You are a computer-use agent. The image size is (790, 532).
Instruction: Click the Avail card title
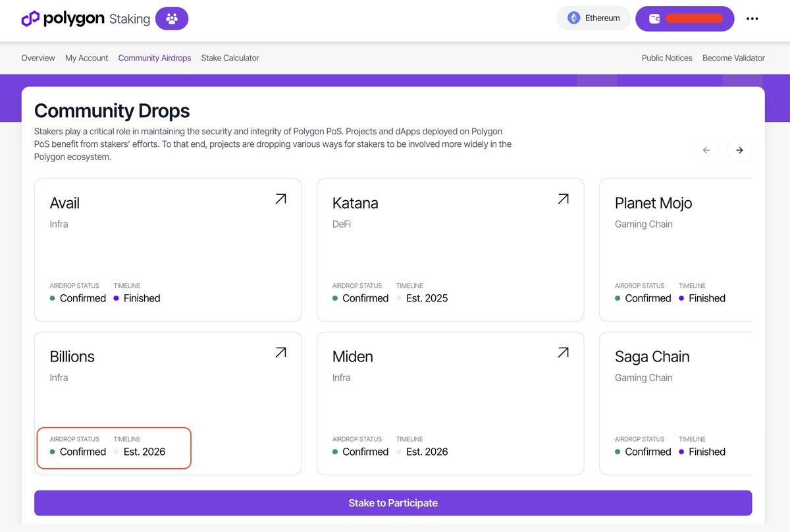click(65, 203)
